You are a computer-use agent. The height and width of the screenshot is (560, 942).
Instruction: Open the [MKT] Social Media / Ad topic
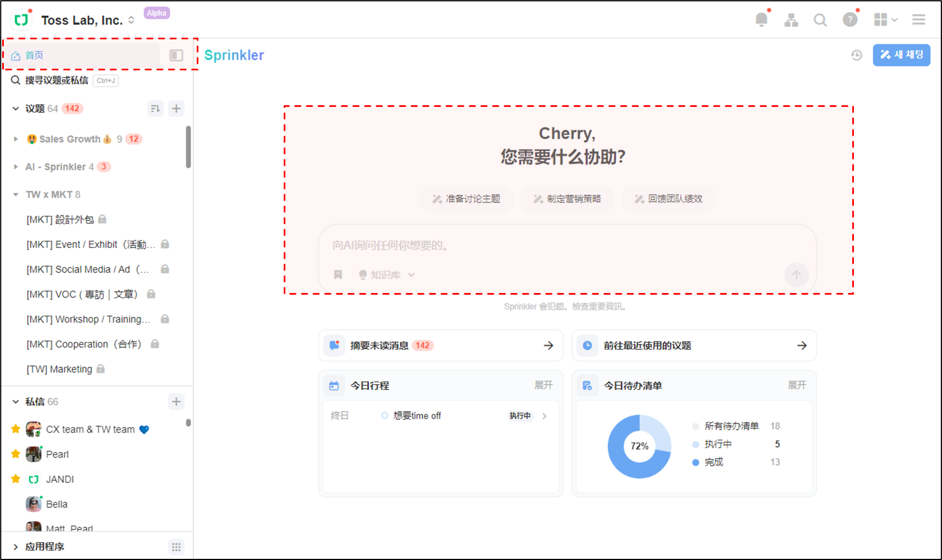(x=98, y=269)
